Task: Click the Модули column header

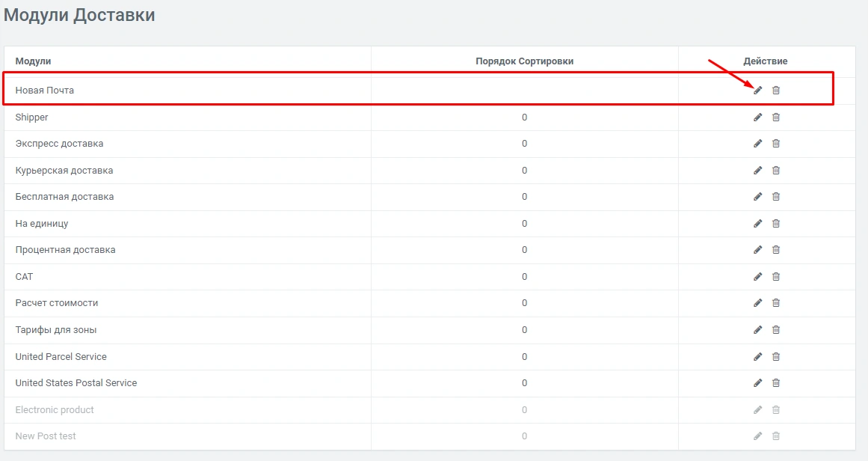Action: click(x=33, y=61)
